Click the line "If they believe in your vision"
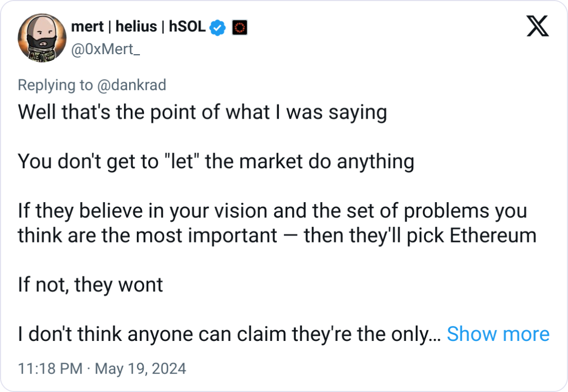 [272, 211]
